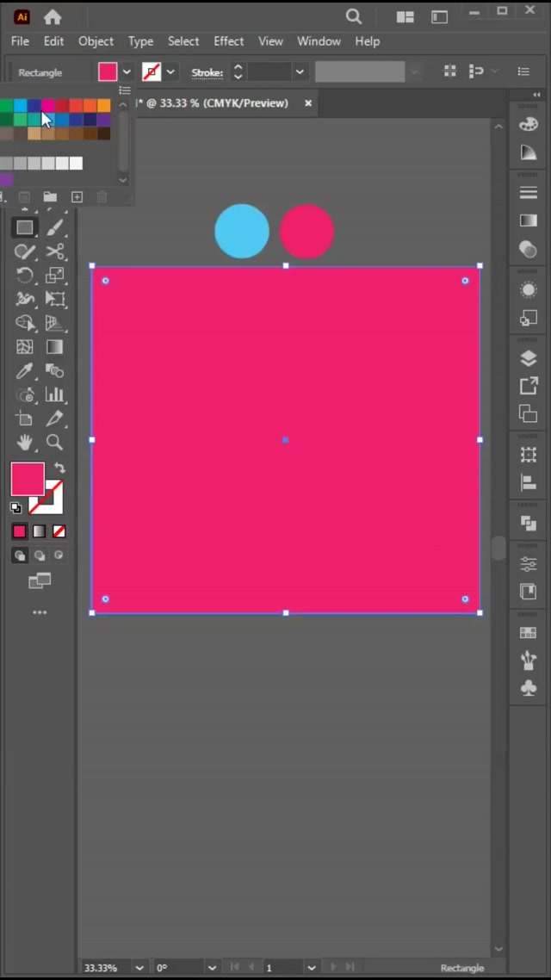The image size is (551, 980).
Task: Open the Object menu
Action: [96, 41]
